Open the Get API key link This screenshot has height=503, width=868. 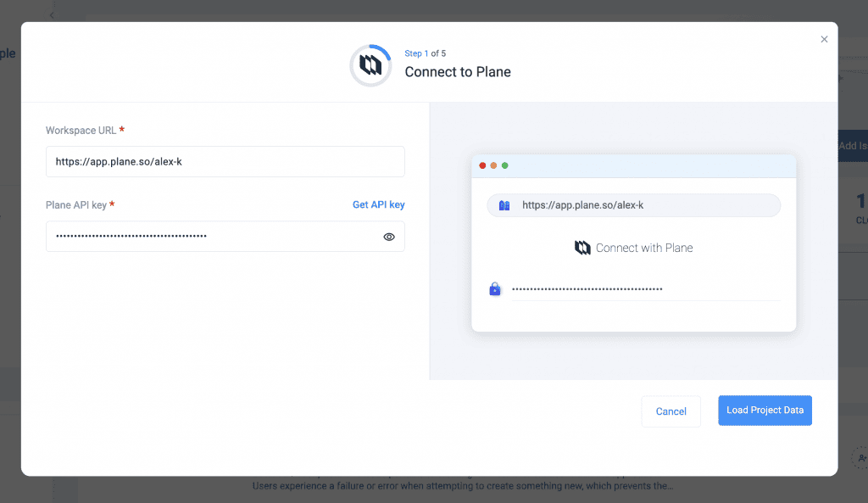[379, 204]
